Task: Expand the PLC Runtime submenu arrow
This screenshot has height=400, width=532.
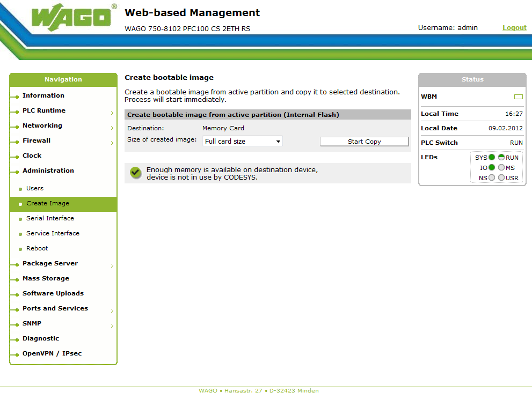Action: pos(112,113)
